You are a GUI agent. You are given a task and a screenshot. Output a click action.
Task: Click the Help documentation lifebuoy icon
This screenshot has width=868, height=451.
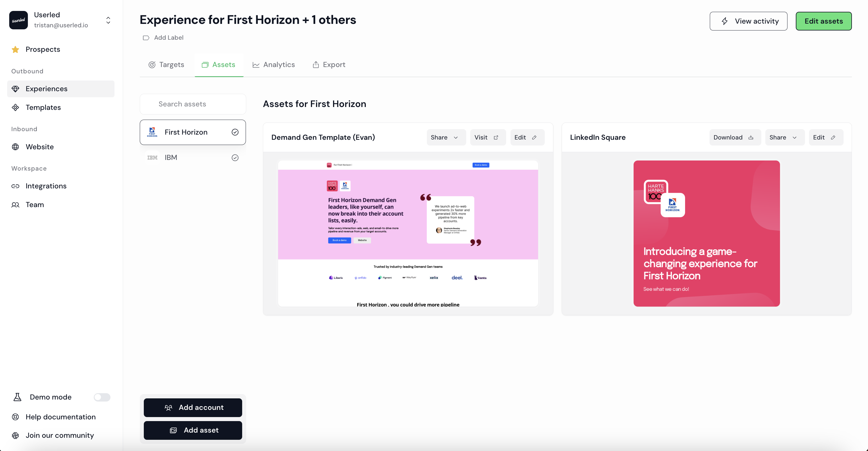15,417
